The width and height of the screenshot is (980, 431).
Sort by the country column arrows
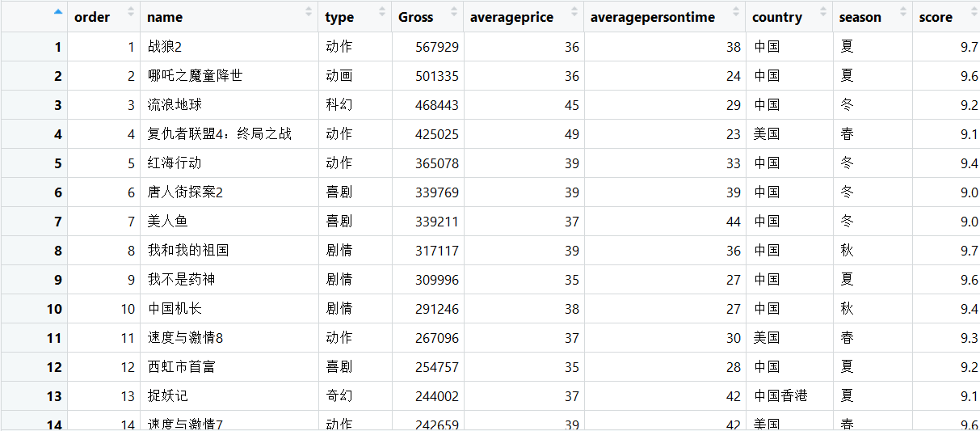click(823, 13)
